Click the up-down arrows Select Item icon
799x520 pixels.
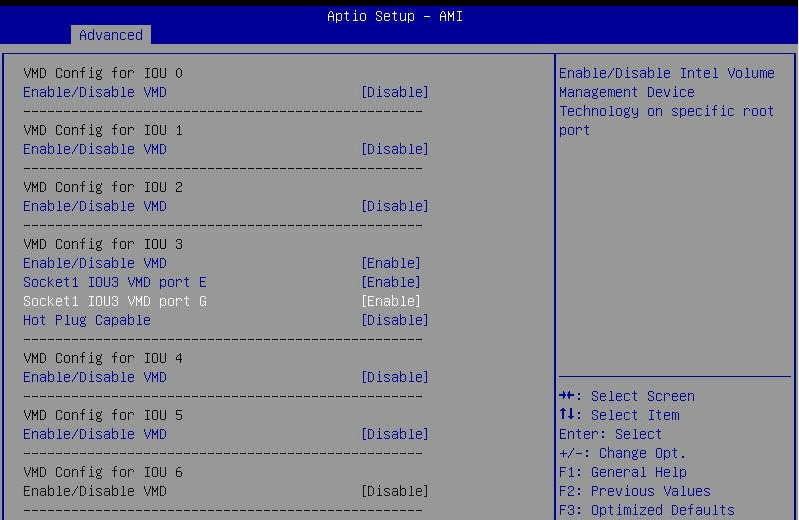(x=566, y=415)
